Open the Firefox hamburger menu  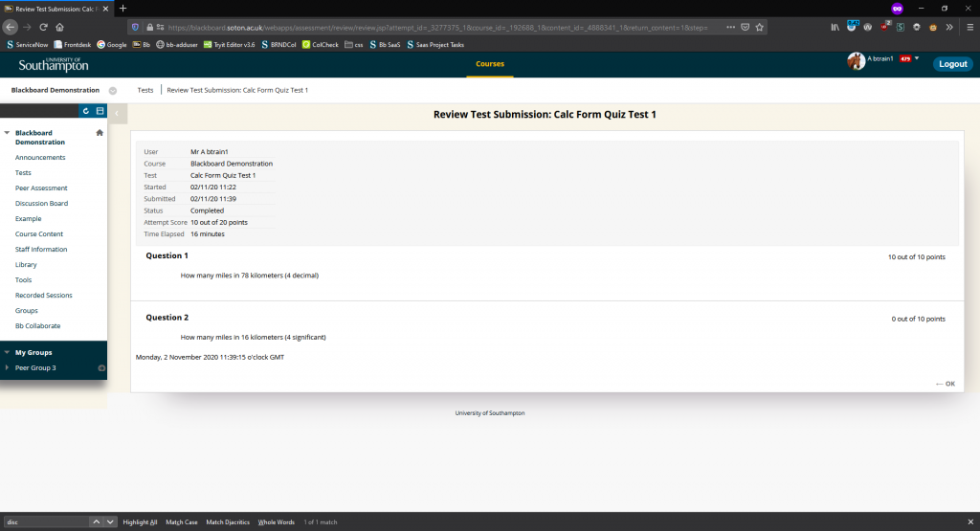click(970, 27)
